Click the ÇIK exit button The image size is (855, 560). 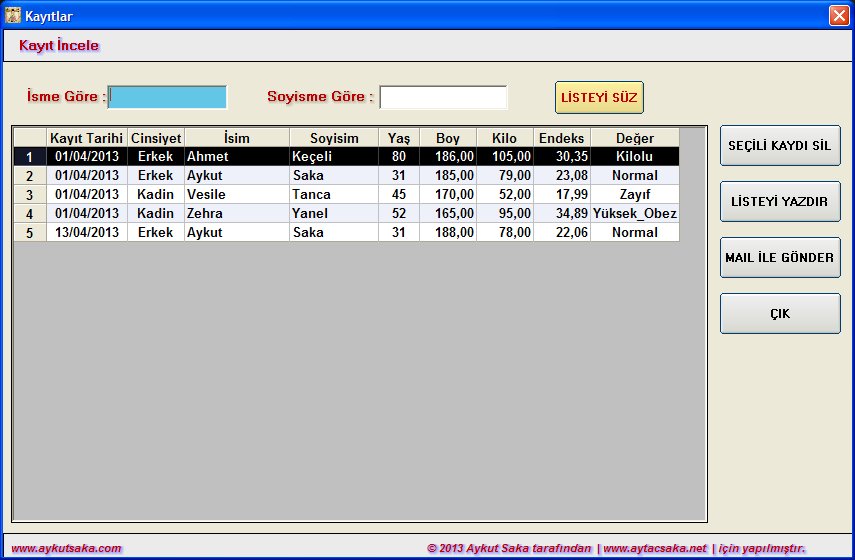(780, 313)
